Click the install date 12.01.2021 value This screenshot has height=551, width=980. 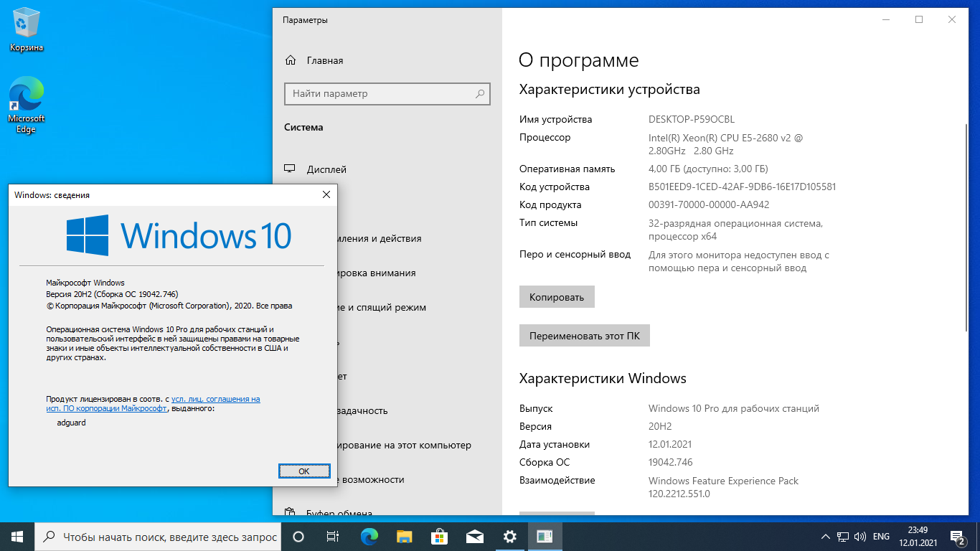pos(670,444)
